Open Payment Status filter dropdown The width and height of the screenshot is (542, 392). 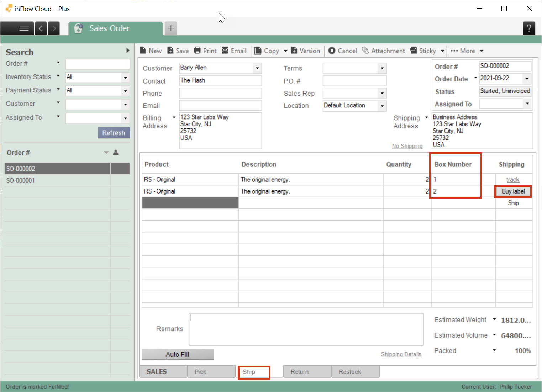tap(125, 91)
